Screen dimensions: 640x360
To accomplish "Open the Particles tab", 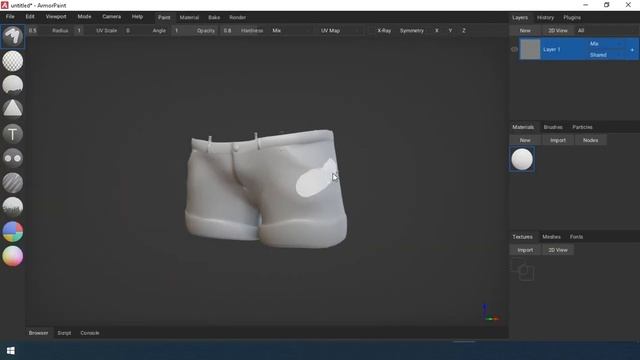I will [x=582, y=127].
